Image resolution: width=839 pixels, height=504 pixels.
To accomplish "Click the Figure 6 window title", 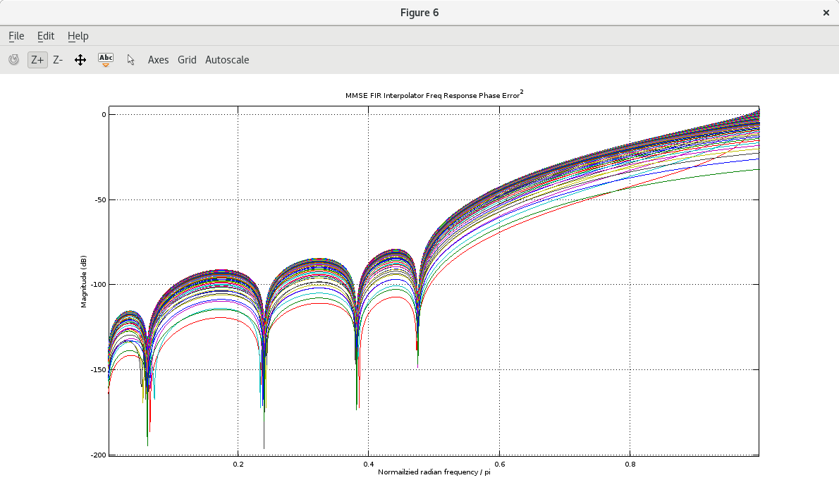I will [x=420, y=13].
